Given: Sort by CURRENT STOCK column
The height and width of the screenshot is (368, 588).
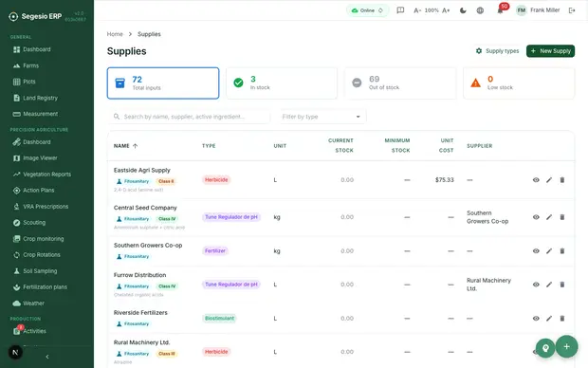Looking at the screenshot, I should pyautogui.click(x=340, y=145).
